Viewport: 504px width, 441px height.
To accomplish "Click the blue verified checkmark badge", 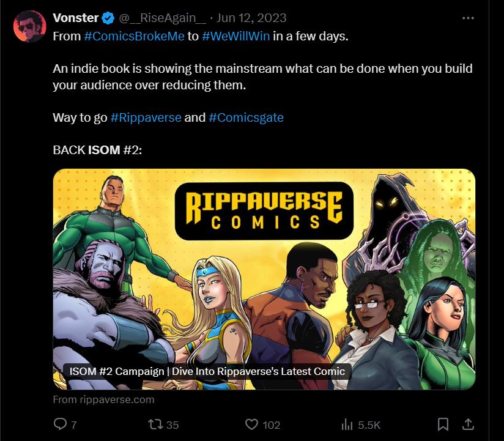I will pos(108,18).
